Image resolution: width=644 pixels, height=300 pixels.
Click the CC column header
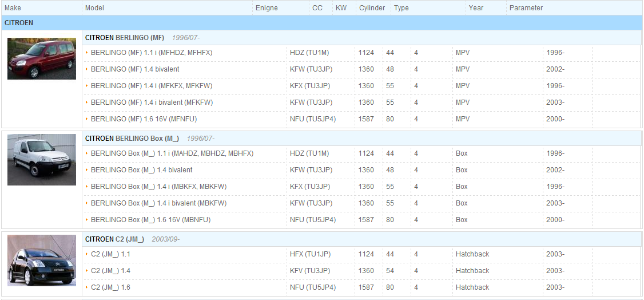pos(317,8)
